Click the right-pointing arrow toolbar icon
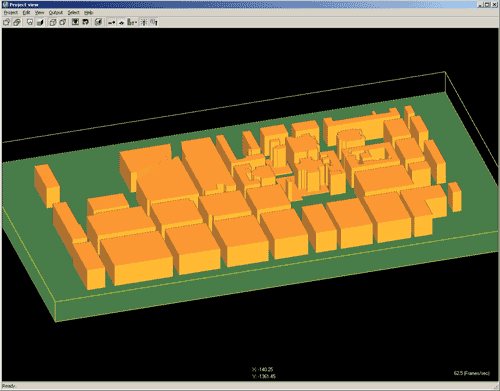Image resolution: width=500 pixels, height=391 pixels. 111,22
